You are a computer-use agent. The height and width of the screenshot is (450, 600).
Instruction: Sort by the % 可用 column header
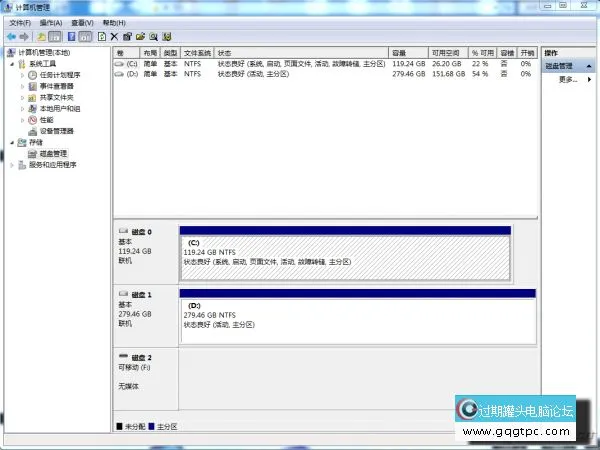pos(483,53)
